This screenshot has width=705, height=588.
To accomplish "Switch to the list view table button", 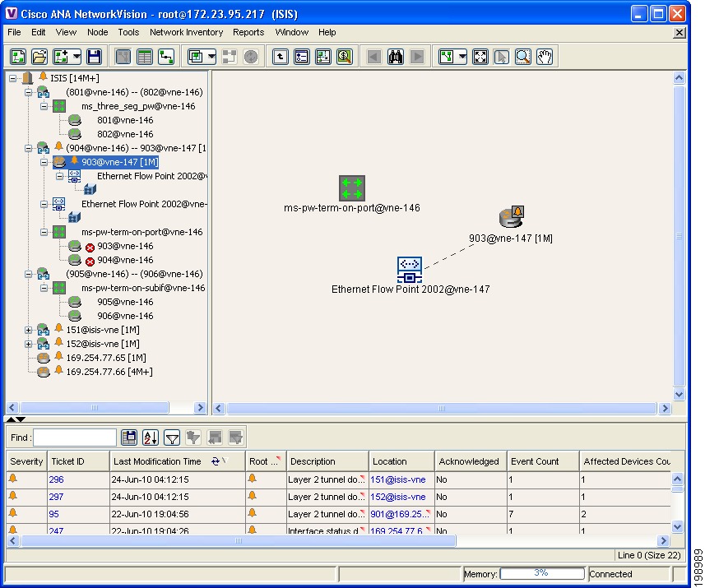I will [x=144, y=57].
